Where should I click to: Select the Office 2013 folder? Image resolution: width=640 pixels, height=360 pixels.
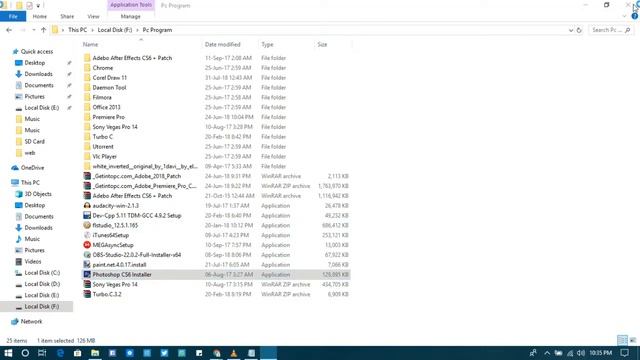(x=106, y=107)
